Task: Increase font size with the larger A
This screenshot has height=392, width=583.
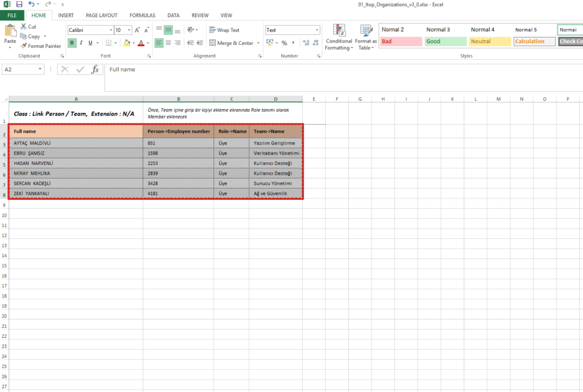Action: tap(137, 30)
